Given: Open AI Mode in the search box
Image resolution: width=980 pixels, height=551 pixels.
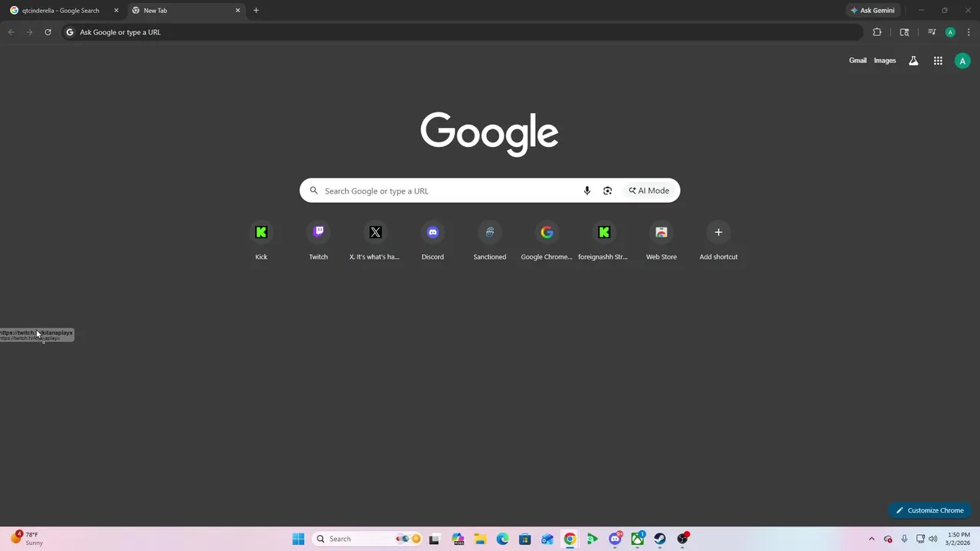Looking at the screenshot, I should (x=649, y=191).
